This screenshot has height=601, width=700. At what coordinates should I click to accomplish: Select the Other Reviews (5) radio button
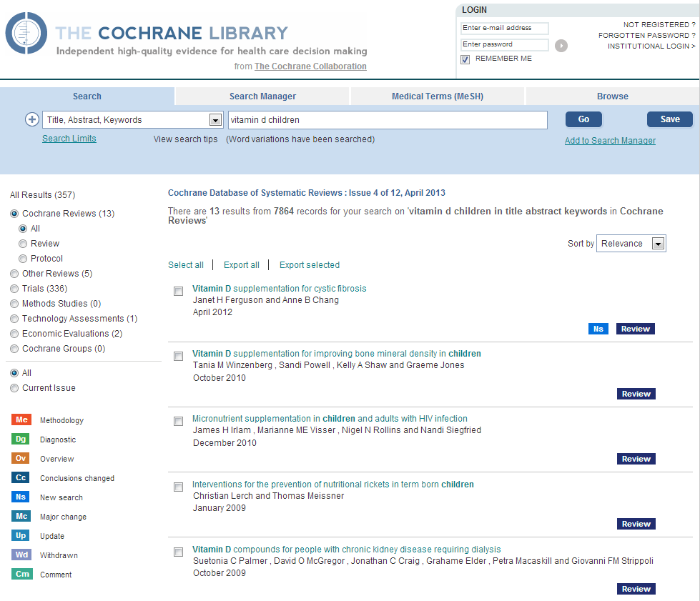14,274
